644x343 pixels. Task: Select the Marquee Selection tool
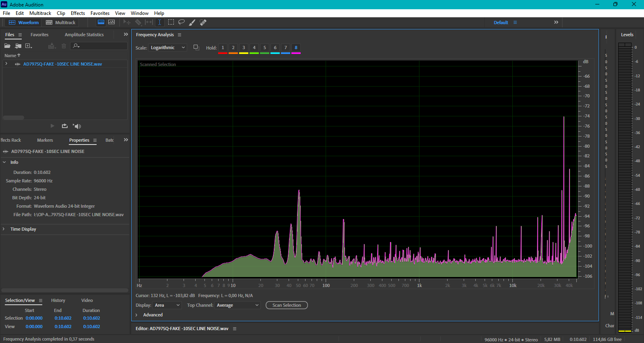point(171,23)
